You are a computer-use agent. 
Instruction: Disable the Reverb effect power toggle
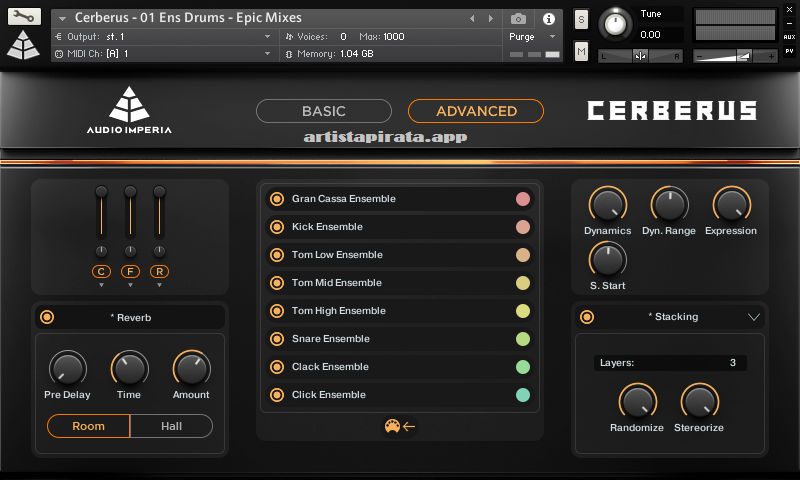point(47,317)
